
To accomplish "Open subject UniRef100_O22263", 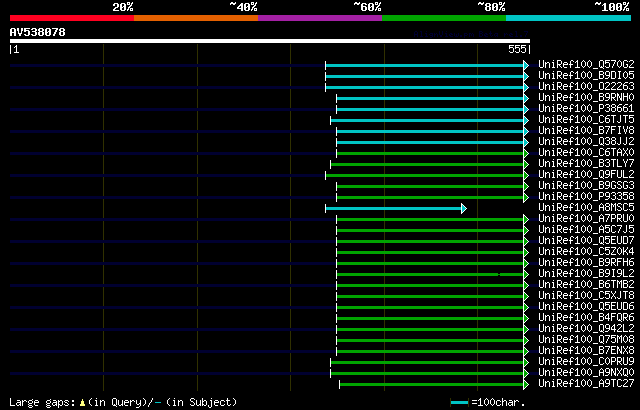I will [x=586, y=86].
